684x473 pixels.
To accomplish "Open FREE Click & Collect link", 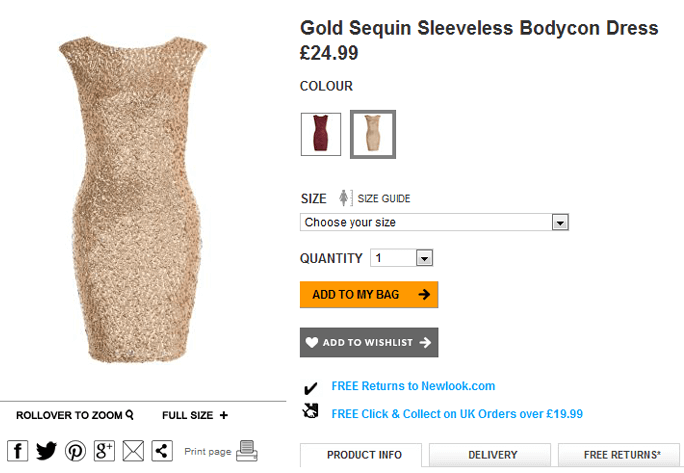I will click(x=457, y=414).
